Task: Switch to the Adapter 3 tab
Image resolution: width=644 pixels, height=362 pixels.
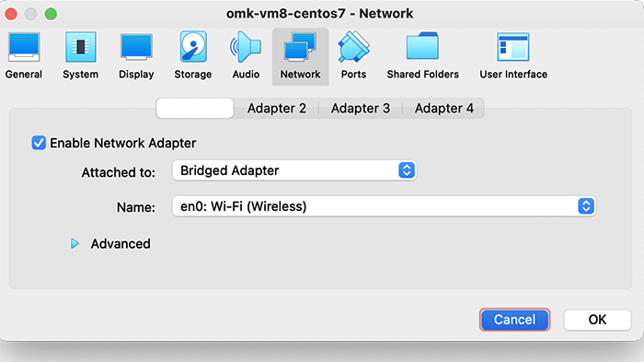Action: pos(361,108)
